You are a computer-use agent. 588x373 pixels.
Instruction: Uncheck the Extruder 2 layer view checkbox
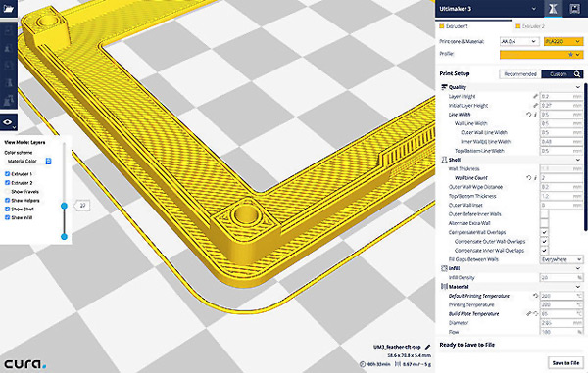pos(7,183)
